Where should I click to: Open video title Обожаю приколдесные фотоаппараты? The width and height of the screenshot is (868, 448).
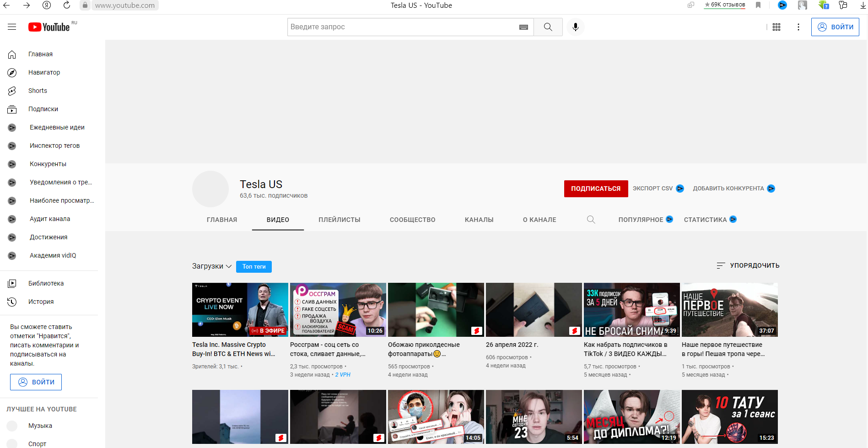tap(424, 349)
